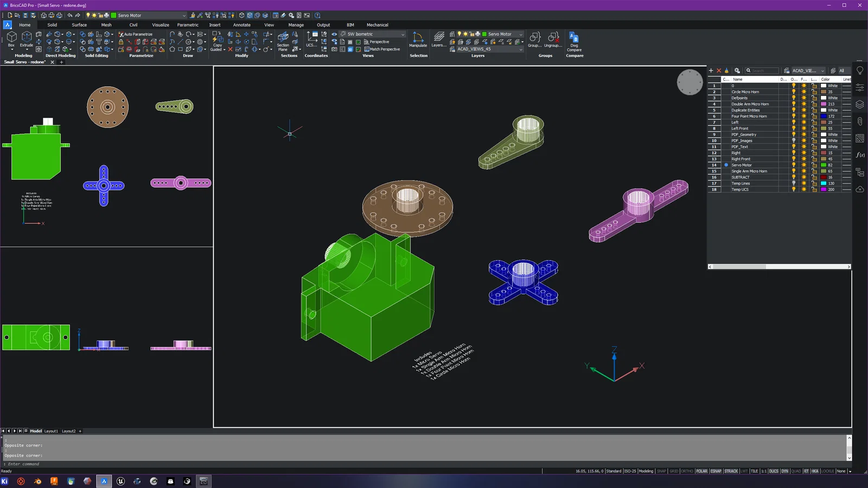This screenshot has width=868, height=488.
Task: Click the Standard text style field
Action: pos(614,471)
